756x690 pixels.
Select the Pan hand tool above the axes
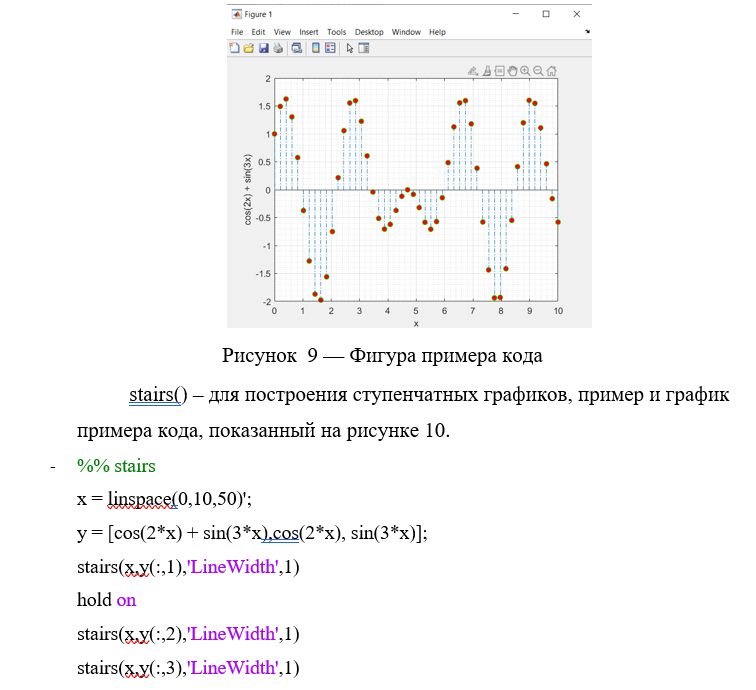(513, 71)
